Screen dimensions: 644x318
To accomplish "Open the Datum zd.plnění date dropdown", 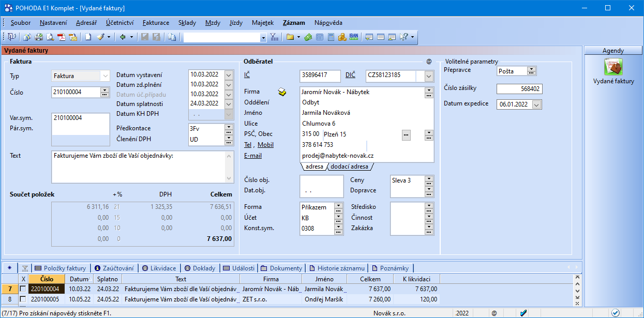I will [x=229, y=84].
